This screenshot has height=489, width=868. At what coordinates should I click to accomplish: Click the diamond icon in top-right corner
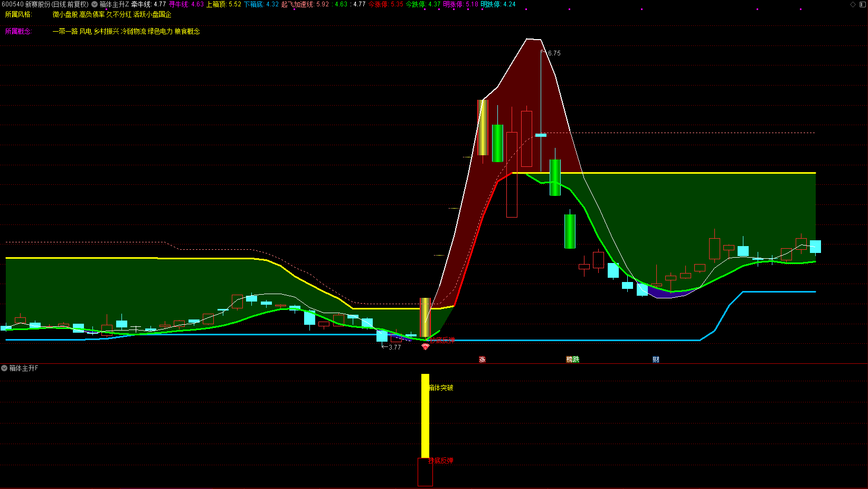pos(853,4)
